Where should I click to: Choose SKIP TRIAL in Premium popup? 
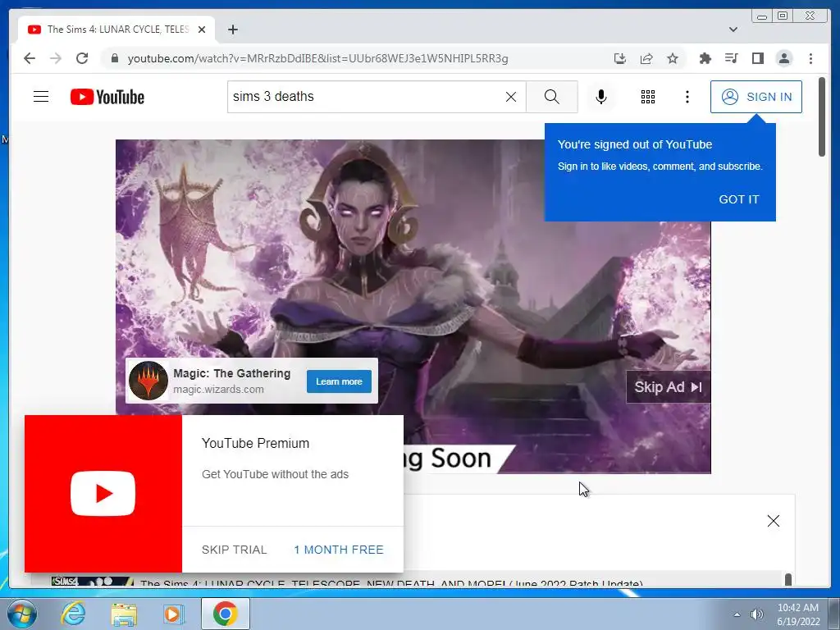click(x=234, y=550)
